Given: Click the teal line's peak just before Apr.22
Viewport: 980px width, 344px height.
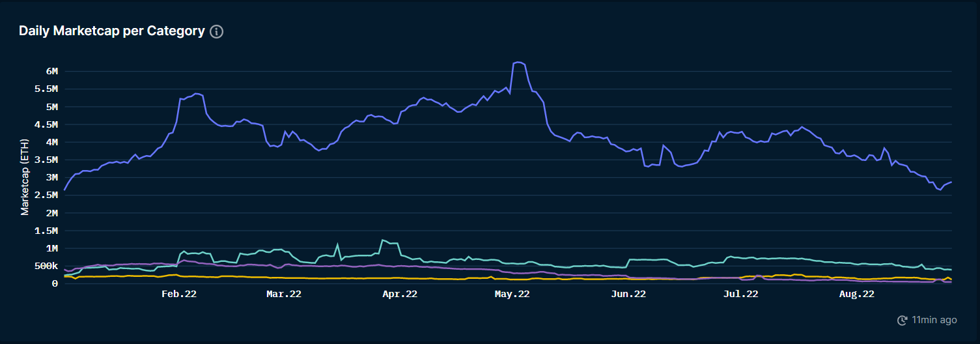Looking at the screenshot, I should [x=383, y=240].
